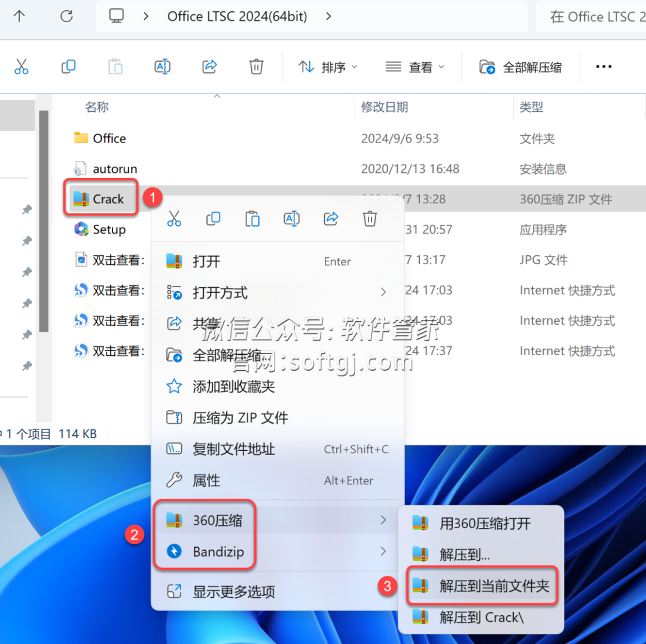Click Office LTSC 2024(64bit) breadcrumb
This screenshot has width=646, height=644.
(237, 17)
